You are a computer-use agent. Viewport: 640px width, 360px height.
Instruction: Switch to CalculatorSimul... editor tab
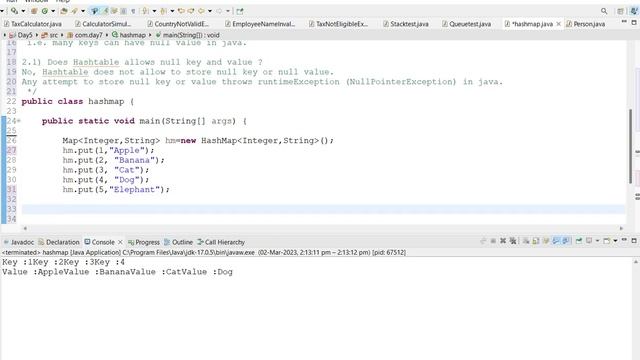[103, 24]
